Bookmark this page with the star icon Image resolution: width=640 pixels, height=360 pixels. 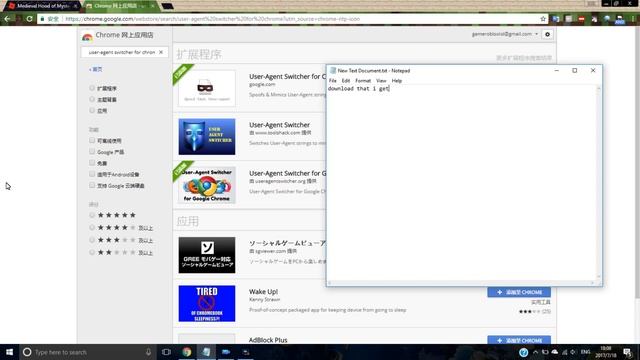click(x=543, y=19)
